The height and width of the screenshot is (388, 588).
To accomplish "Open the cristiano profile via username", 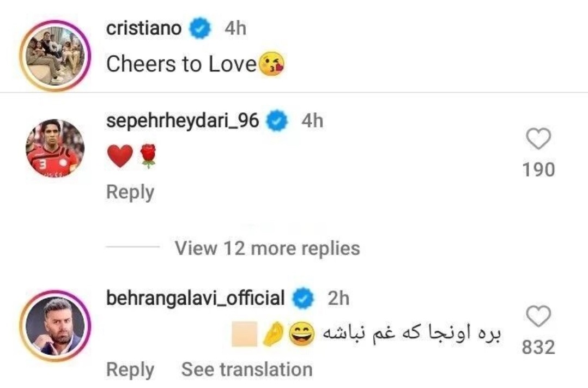I will pos(144,29).
